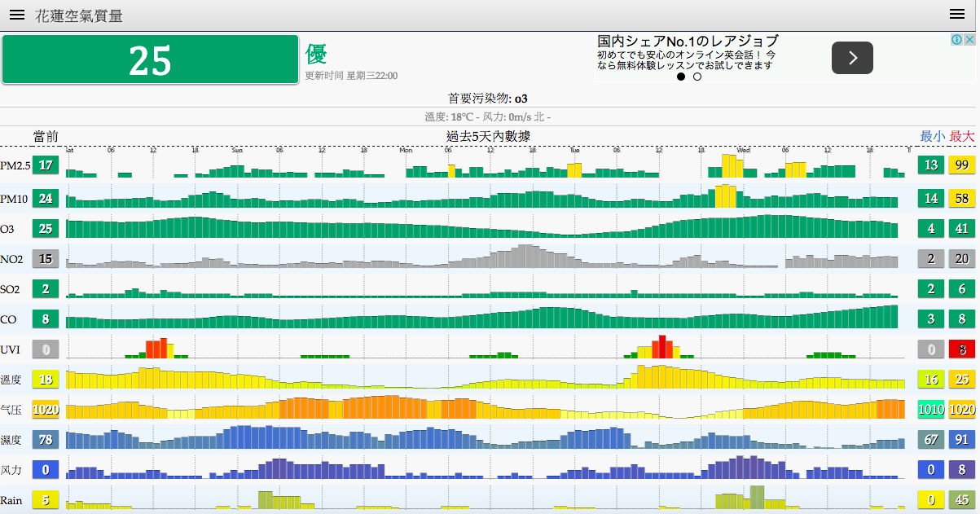
Task: Open the left hamburger menu
Action: (17, 15)
